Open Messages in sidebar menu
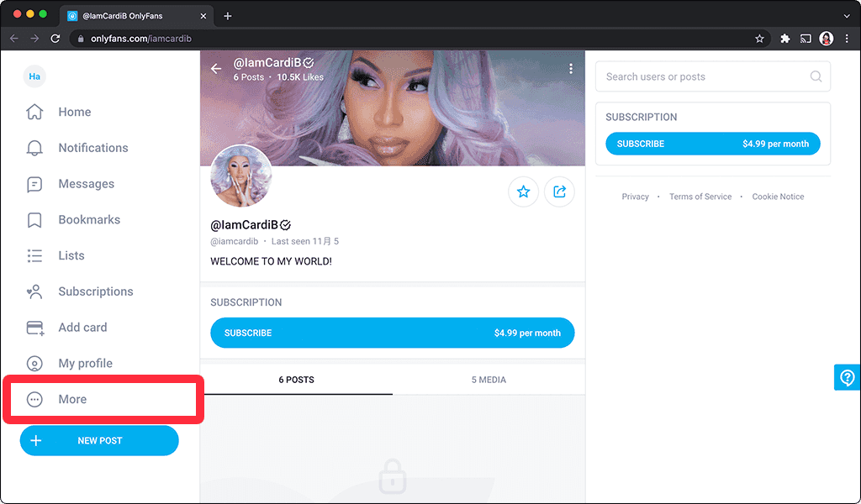Image resolution: width=861 pixels, height=504 pixels. tap(87, 184)
